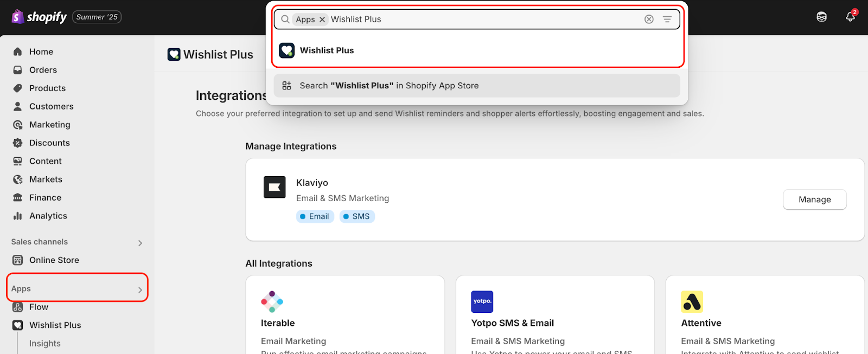Open the Iterable integration card

[345, 315]
